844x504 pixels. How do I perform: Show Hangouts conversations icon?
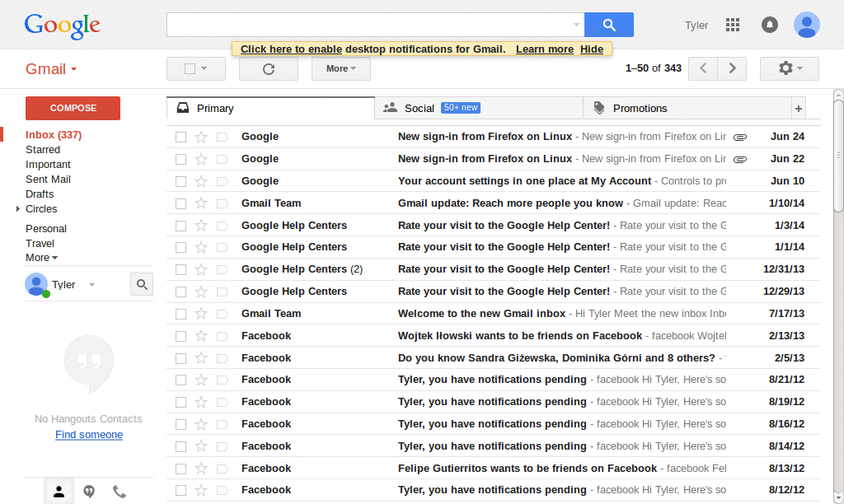pyautogui.click(x=89, y=491)
